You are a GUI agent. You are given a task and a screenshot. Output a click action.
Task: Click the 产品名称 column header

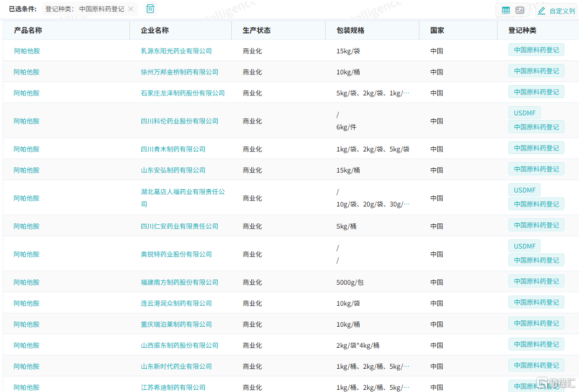(28, 30)
